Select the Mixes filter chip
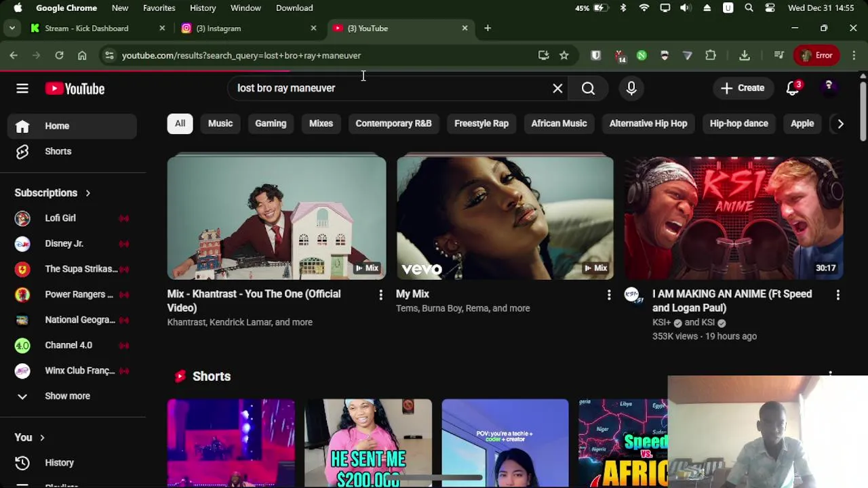This screenshot has height=488, width=868. tap(321, 123)
